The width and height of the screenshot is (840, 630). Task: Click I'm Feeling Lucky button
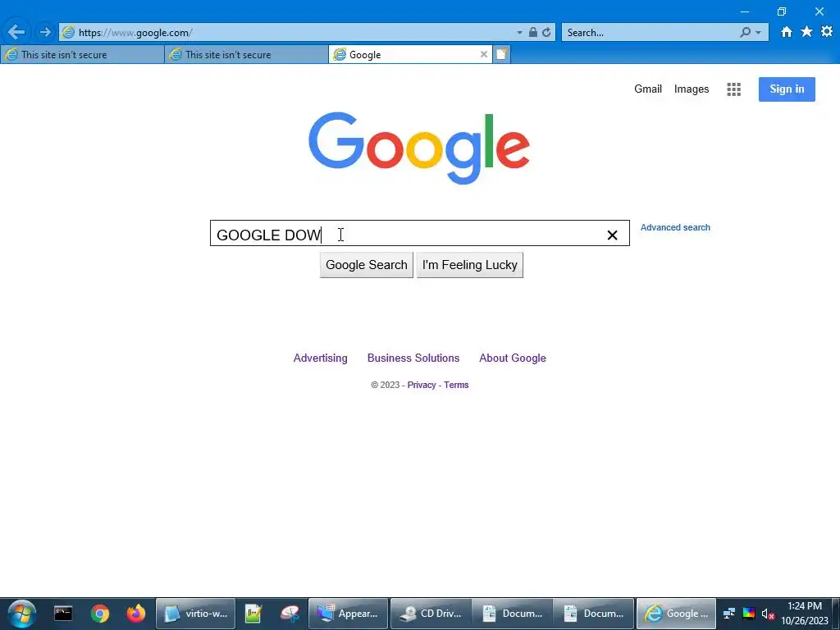pyautogui.click(x=469, y=265)
